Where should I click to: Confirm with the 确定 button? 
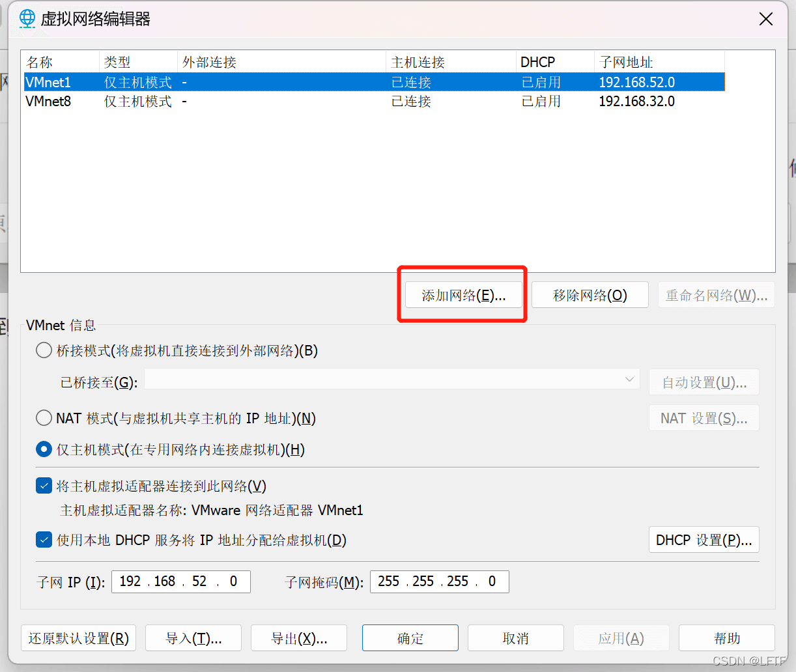(410, 638)
